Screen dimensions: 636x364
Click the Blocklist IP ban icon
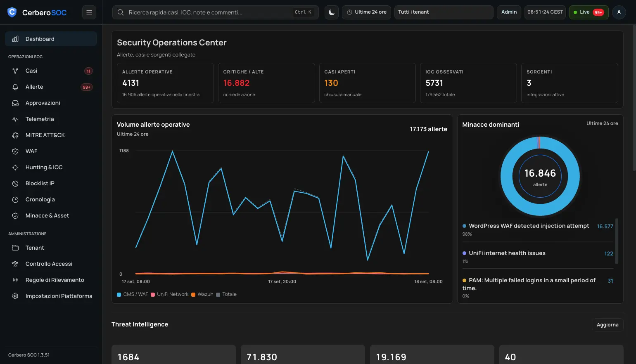pos(15,184)
